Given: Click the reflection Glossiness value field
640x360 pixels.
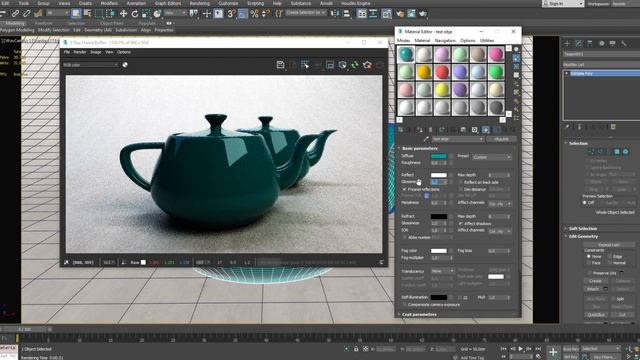Looking at the screenshot, I should 439,182.
